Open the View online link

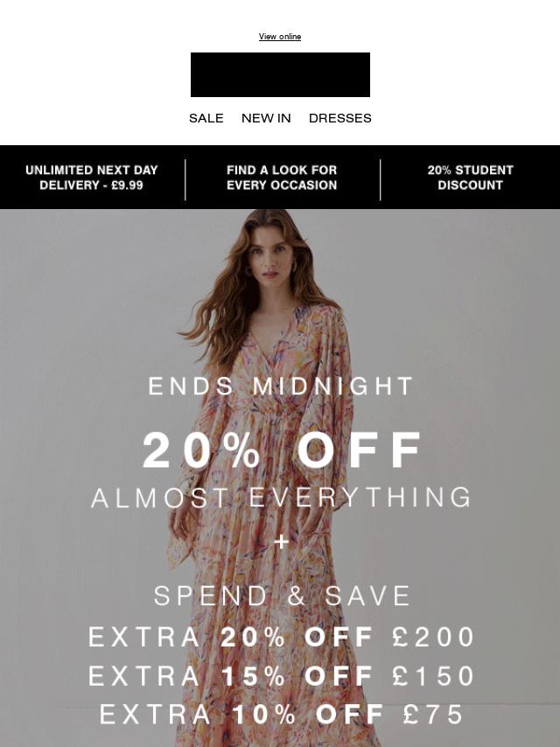(x=280, y=37)
